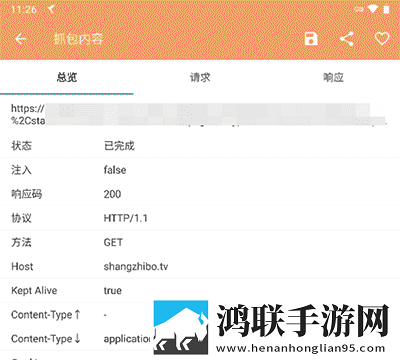The width and height of the screenshot is (400, 360).
Task: Switch to the 总览 tab
Action: pos(67,77)
